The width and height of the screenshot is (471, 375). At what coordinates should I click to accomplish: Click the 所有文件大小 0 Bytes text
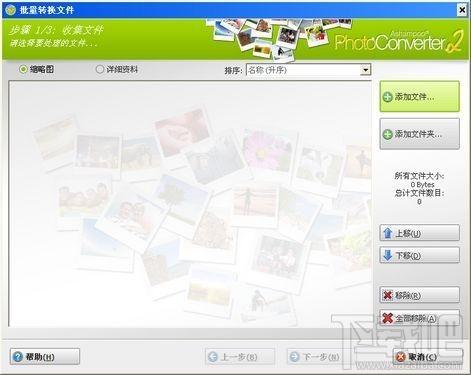pos(419,180)
